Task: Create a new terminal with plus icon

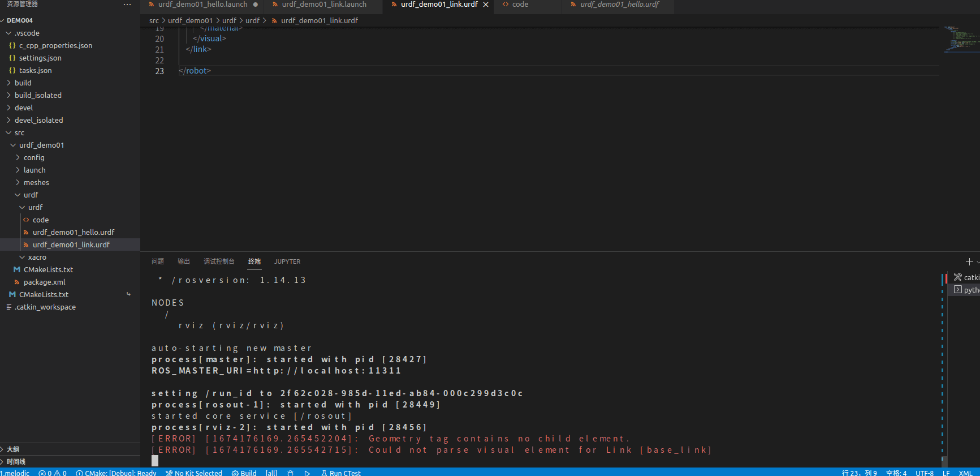Action: point(969,261)
